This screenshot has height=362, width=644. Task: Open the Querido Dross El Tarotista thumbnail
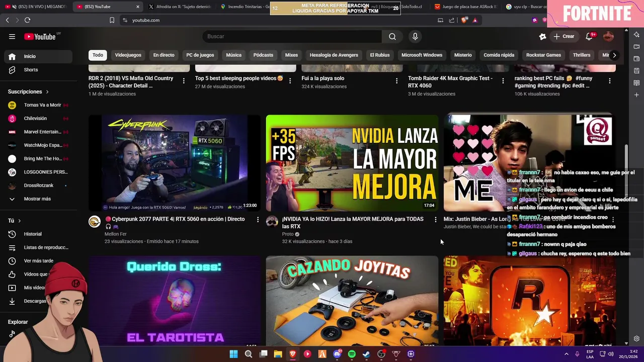[175, 301]
